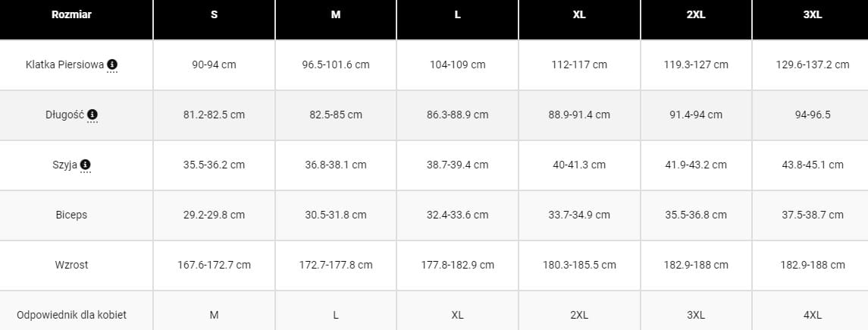Select the XL size column header

click(x=579, y=15)
